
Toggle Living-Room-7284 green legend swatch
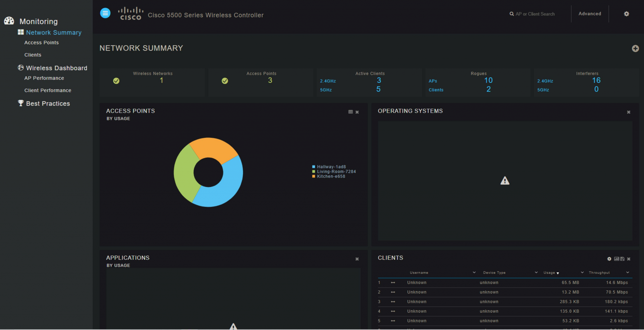[x=314, y=172]
